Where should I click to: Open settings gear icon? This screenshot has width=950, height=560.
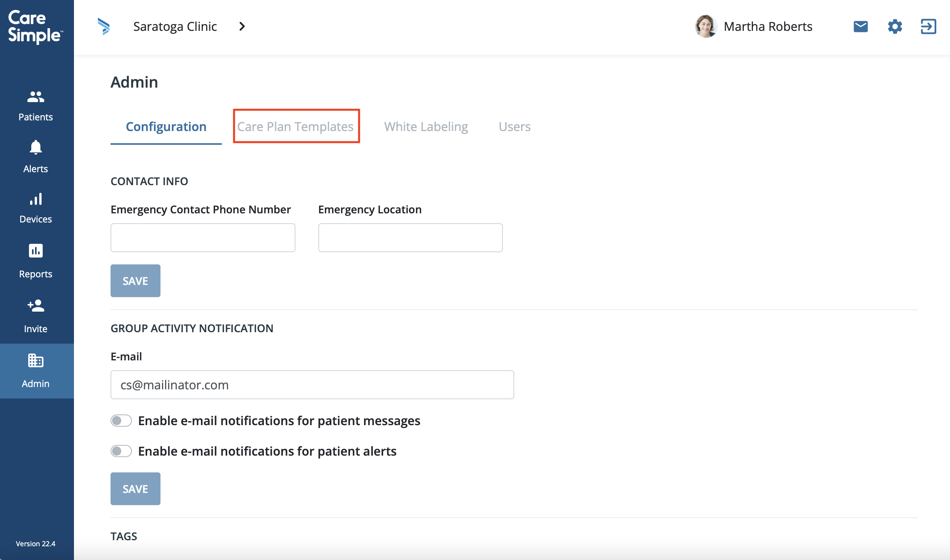[x=895, y=27]
